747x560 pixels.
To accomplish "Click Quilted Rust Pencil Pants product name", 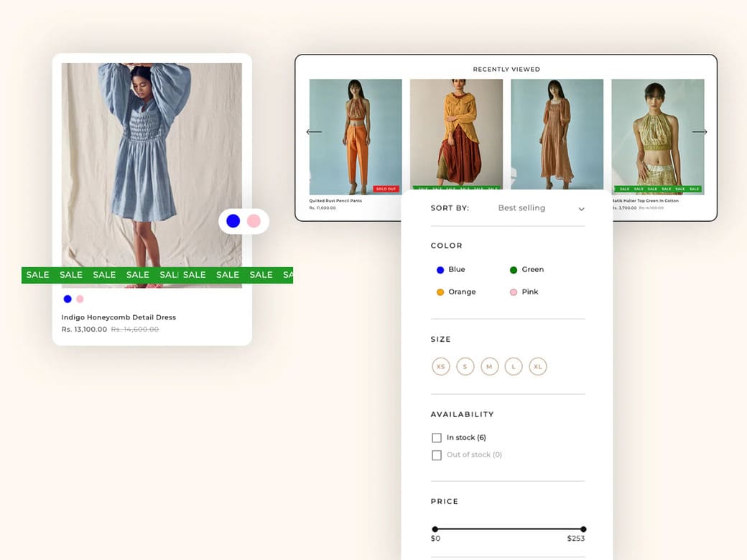I will coord(335,200).
